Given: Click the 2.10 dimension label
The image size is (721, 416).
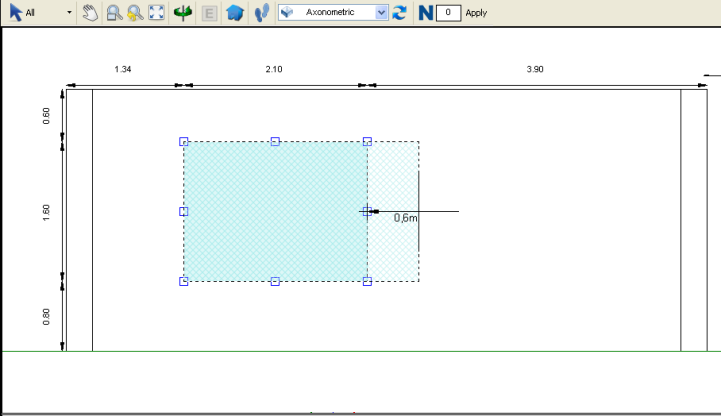Looking at the screenshot, I should coord(274,69).
